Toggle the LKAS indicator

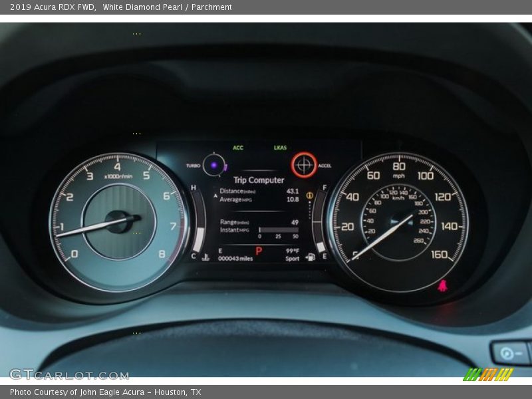(279, 148)
